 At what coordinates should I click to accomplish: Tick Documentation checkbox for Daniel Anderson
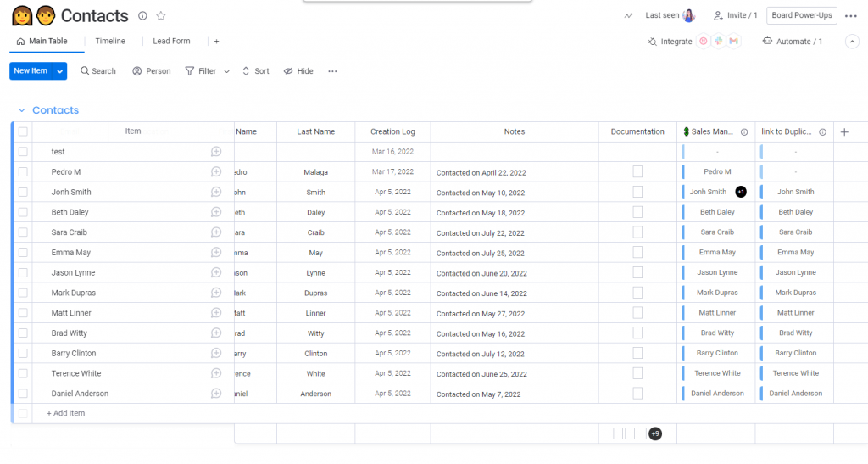[x=637, y=393]
